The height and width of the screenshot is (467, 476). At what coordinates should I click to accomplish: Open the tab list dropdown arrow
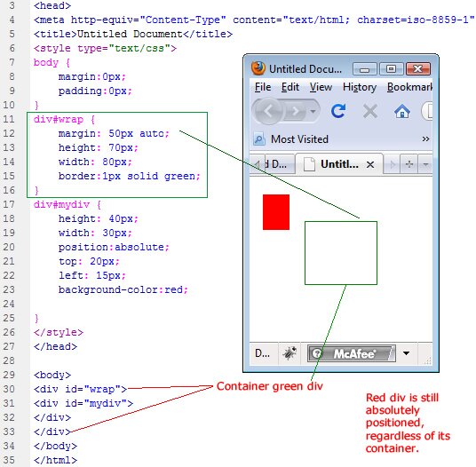(425, 164)
